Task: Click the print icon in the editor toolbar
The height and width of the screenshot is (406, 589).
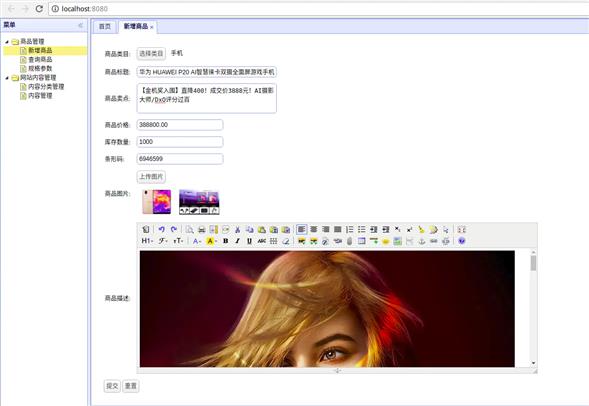Action: pyautogui.click(x=202, y=229)
